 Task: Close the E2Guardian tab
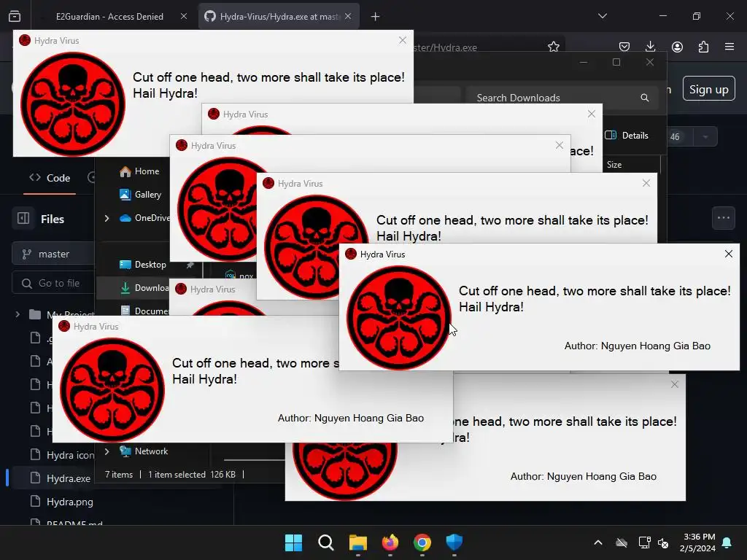point(184,17)
